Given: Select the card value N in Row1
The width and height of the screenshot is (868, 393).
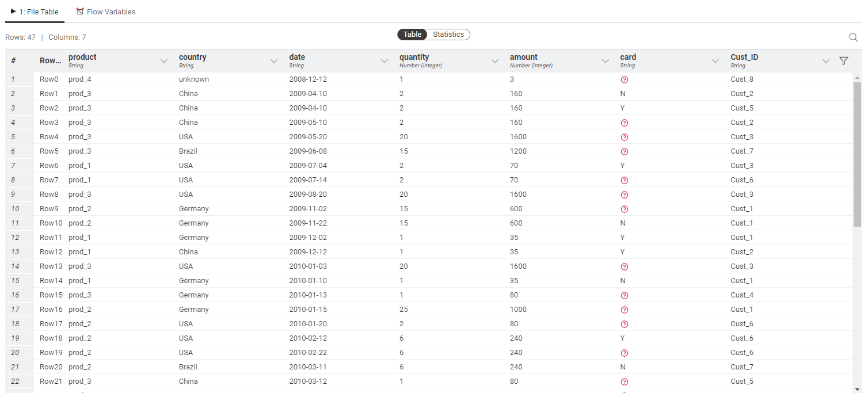Looking at the screenshot, I should (623, 94).
